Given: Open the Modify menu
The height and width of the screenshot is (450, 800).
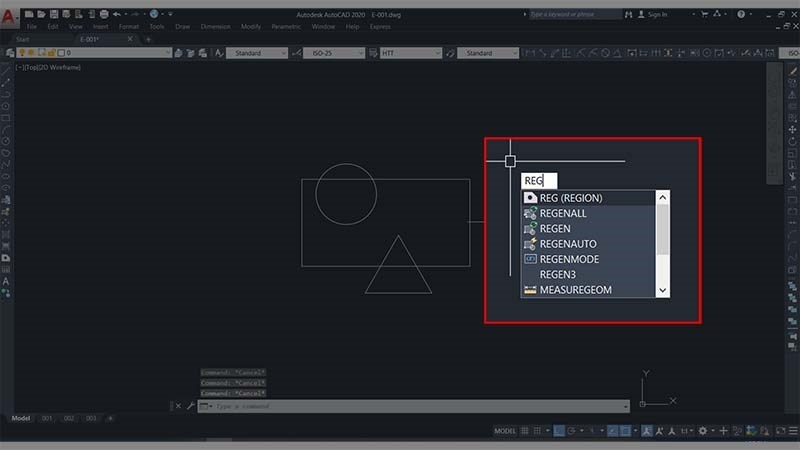Looking at the screenshot, I should click(x=251, y=27).
